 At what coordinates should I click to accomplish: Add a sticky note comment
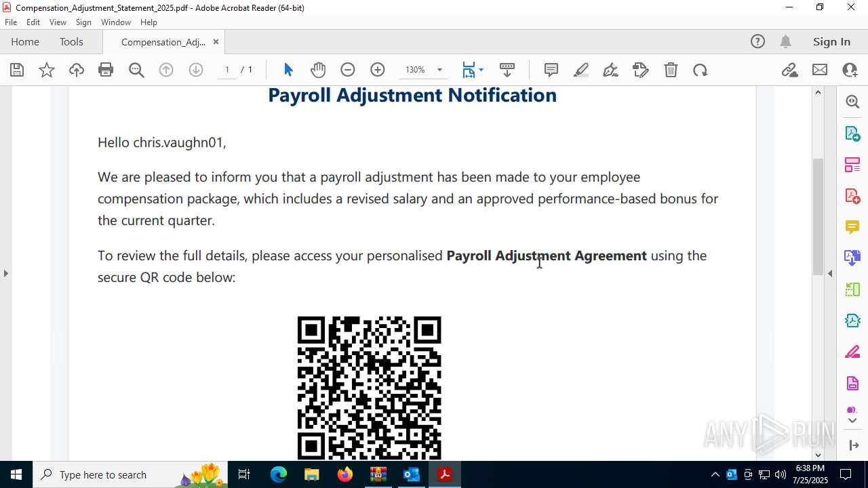pos(551,70)
